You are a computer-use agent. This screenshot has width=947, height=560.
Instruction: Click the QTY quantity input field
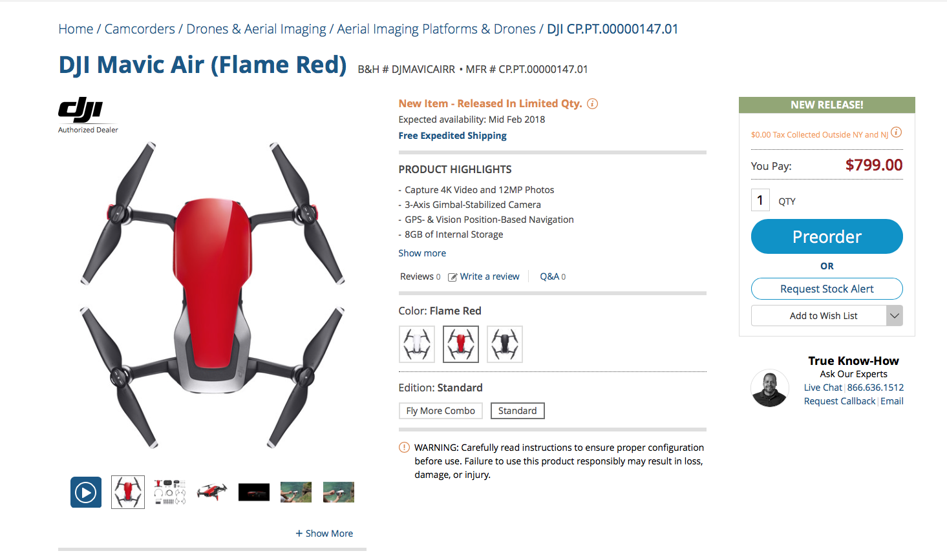[760, 200]
